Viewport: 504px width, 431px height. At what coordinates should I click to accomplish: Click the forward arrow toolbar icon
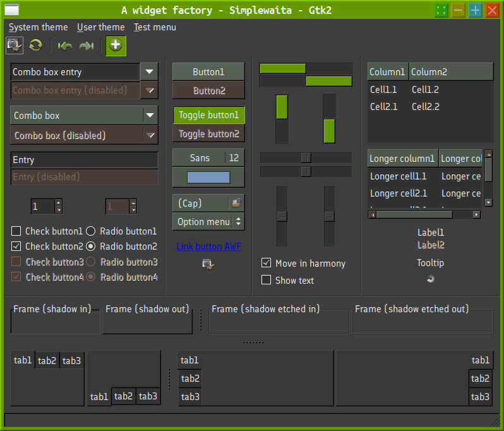point(87,45)
